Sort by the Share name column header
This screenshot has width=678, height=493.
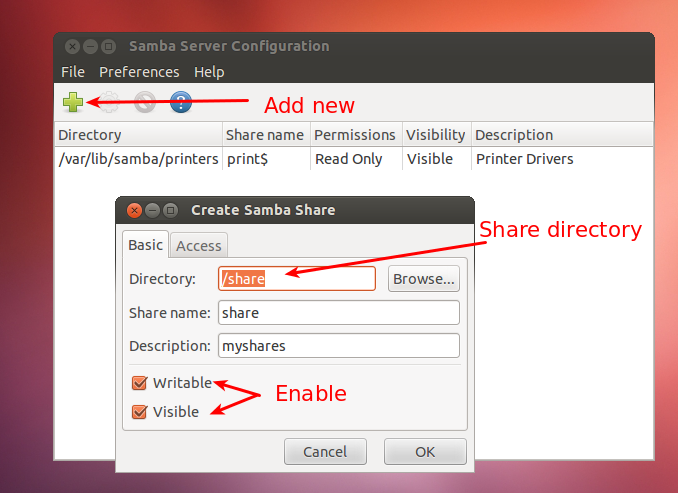pyautogui.click(x=266, y=135)
